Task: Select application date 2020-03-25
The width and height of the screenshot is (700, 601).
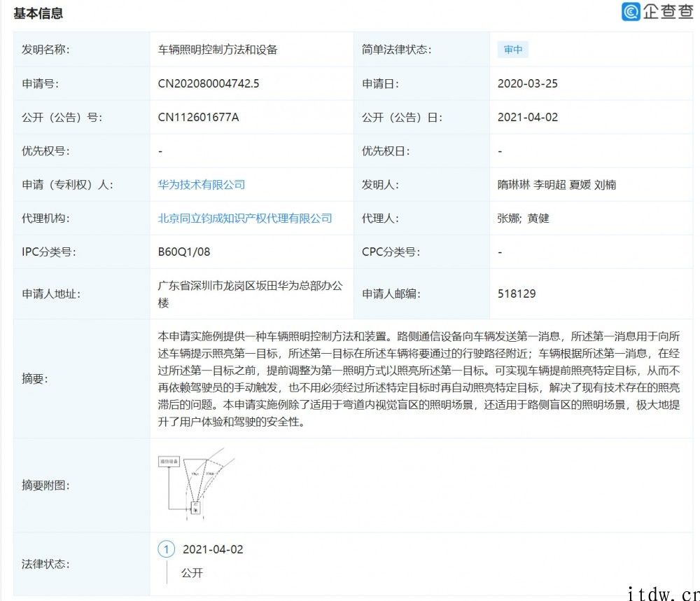Action: coord(527,83)
